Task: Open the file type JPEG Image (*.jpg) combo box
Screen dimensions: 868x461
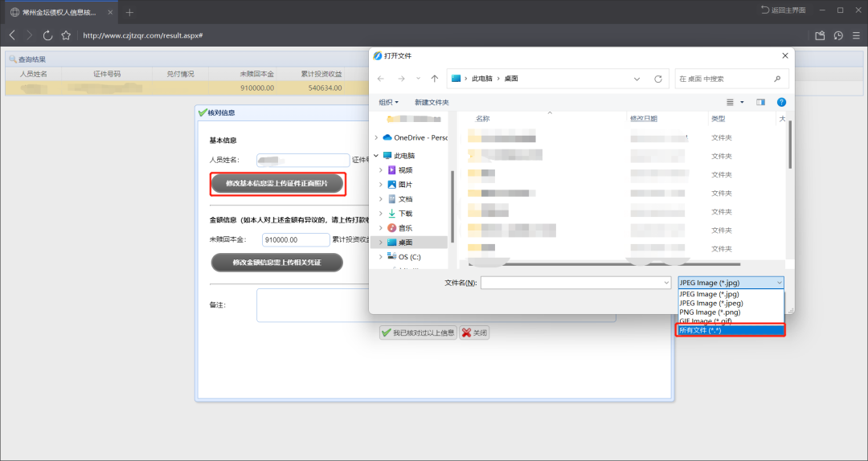Action: (731, 283)
